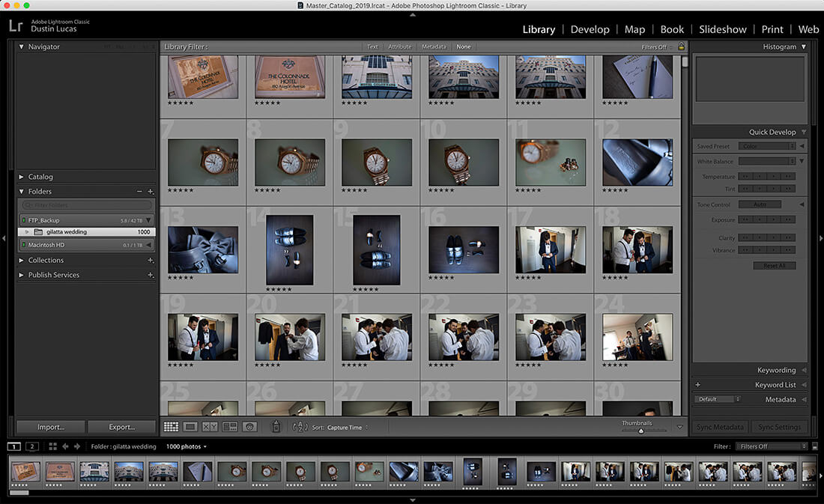Switch to Loupe view in the toolbar

click(190, 427)
